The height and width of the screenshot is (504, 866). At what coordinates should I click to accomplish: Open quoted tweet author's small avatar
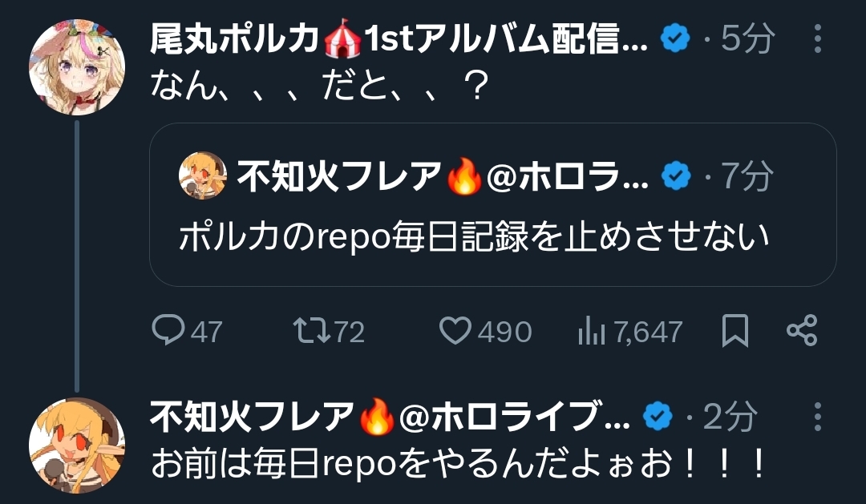click(x=203, y=175)
